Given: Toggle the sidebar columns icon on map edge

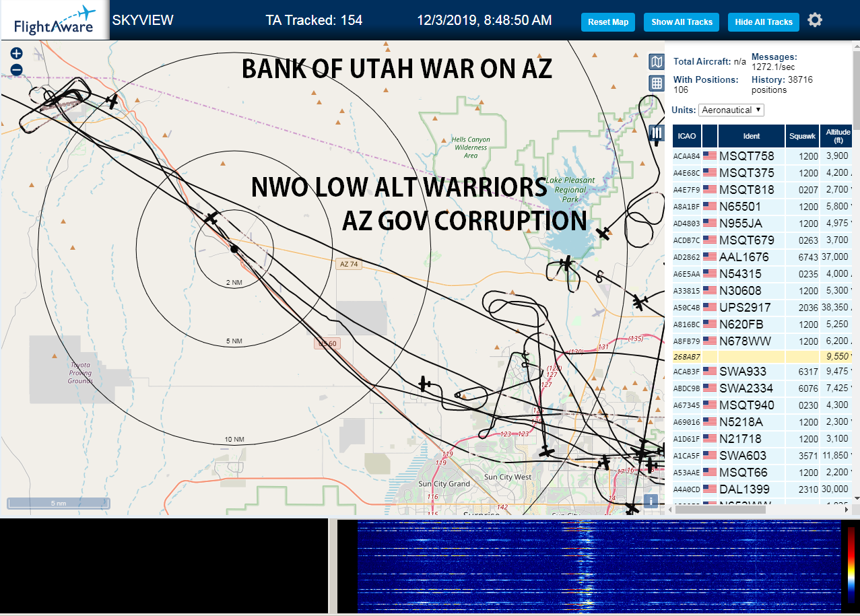Looking at the screenshot, I should pyautogui.click(x=656, y=133).
